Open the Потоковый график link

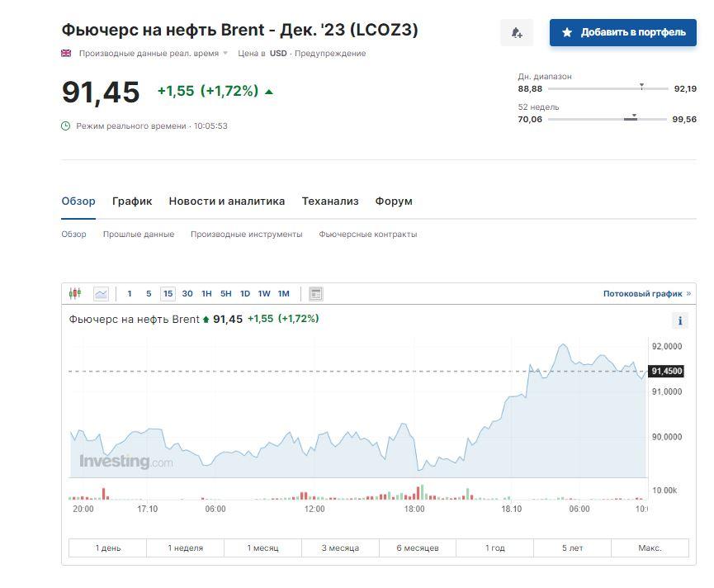pyautogui.click(x=646, y=294)
